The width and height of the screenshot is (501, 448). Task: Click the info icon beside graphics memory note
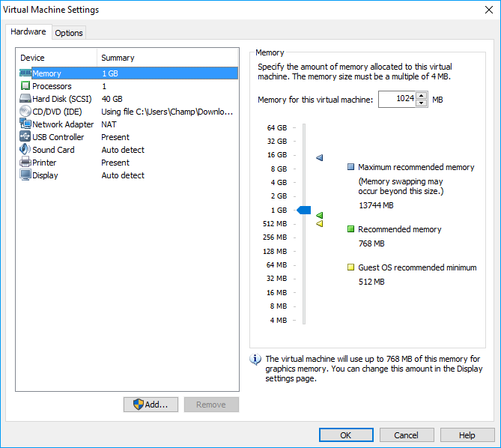[x=255, y=360]
